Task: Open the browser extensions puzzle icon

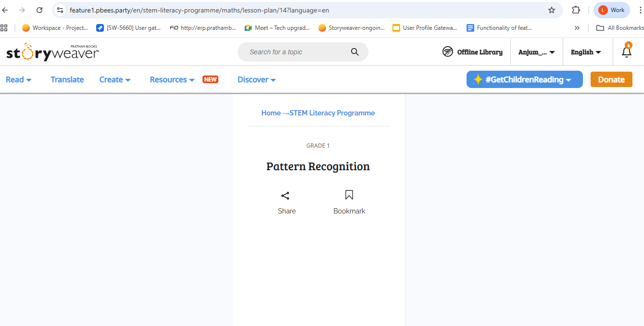Action: [x=576, y=10]
